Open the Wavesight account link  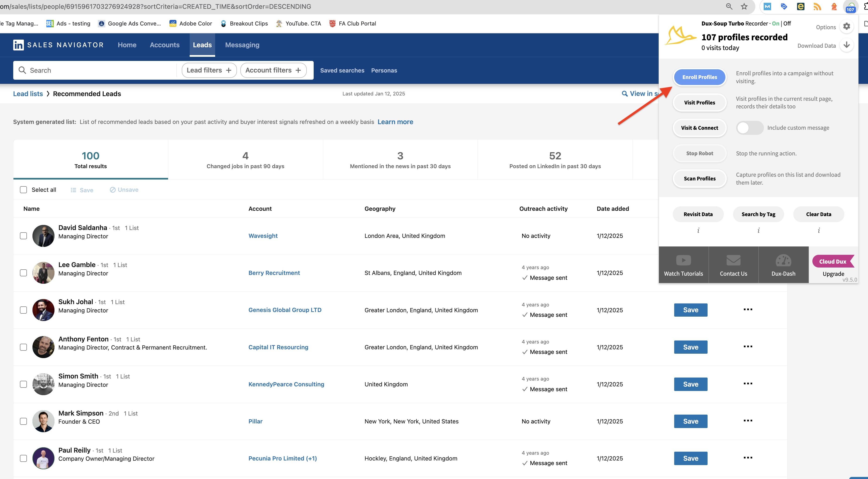coord(263,236)
